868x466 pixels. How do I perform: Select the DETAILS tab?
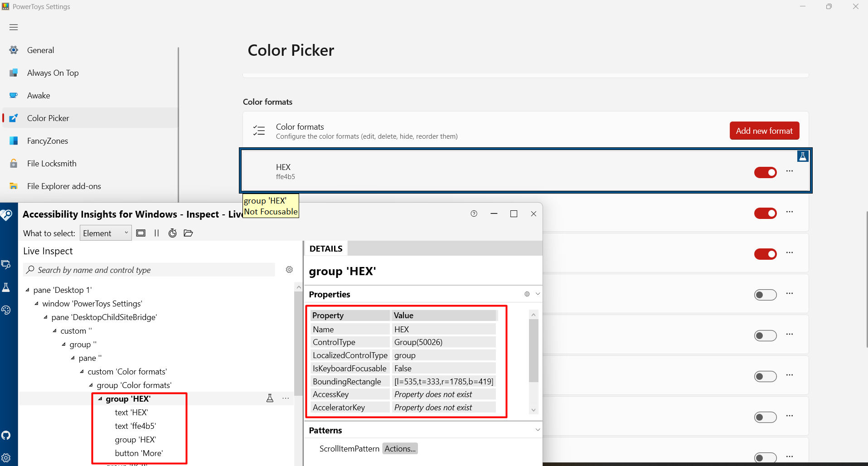pyautogui.click(x=325, y=248)
